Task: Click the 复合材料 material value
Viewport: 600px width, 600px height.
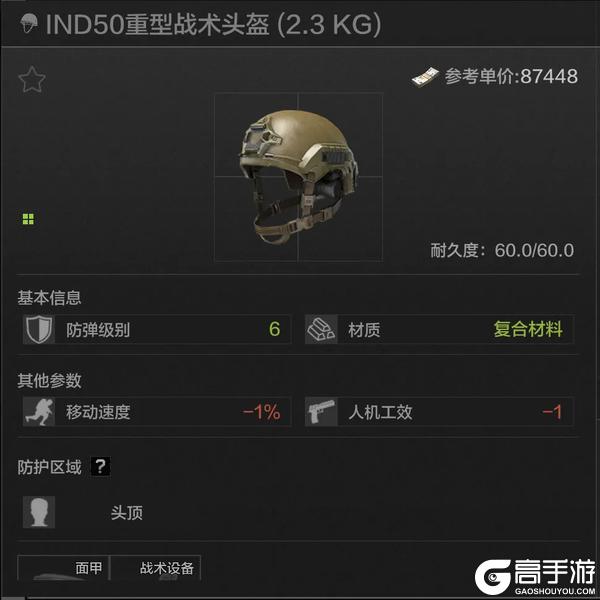Action: point(528,329)
